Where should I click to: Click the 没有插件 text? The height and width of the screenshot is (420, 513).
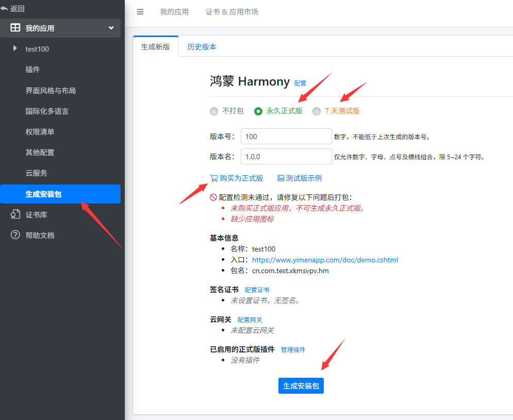coord(245,360)
